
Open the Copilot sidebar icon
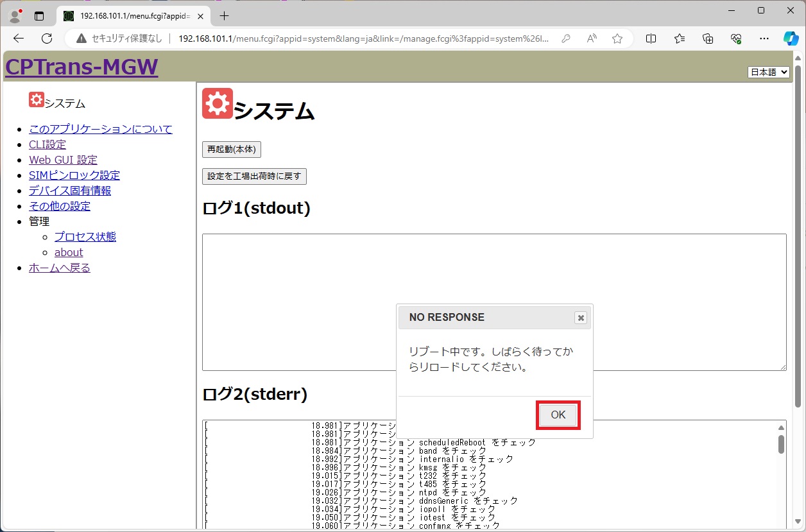click(x=791, y=39)
